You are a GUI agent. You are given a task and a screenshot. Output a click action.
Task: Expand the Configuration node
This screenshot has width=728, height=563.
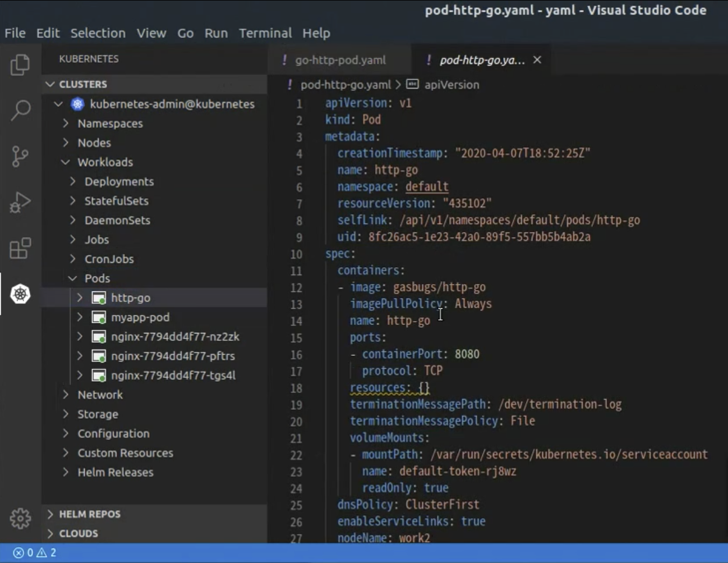pos(66,433)
